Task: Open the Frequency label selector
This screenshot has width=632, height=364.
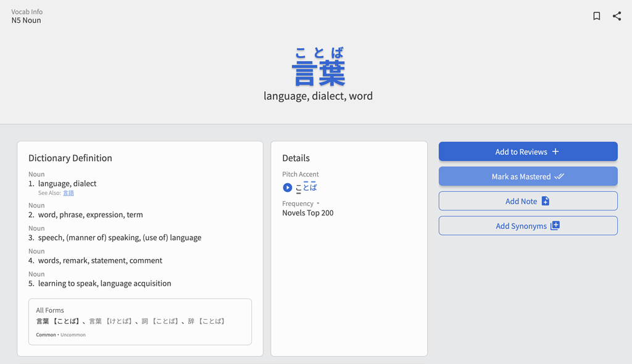Action: click(298, 204)
